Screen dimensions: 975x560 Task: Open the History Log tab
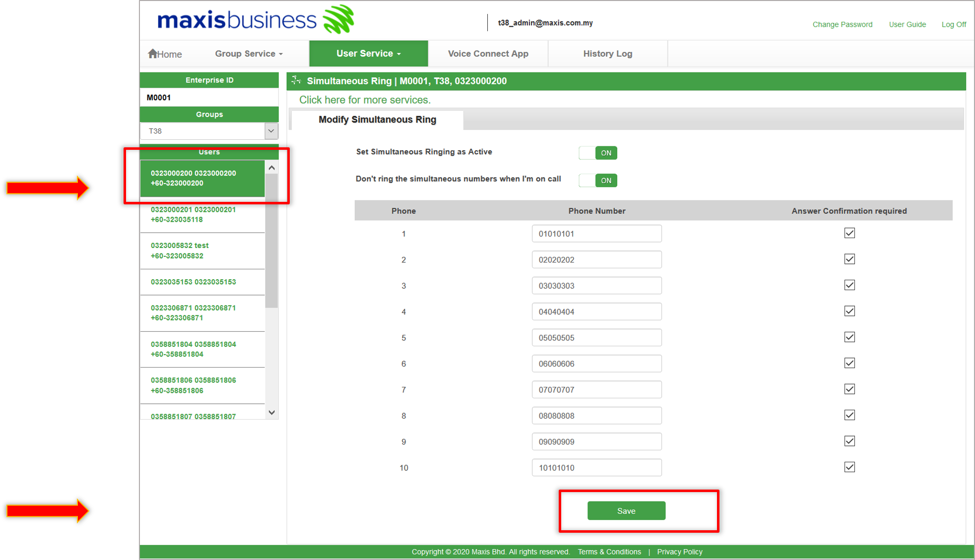[607, 54]
